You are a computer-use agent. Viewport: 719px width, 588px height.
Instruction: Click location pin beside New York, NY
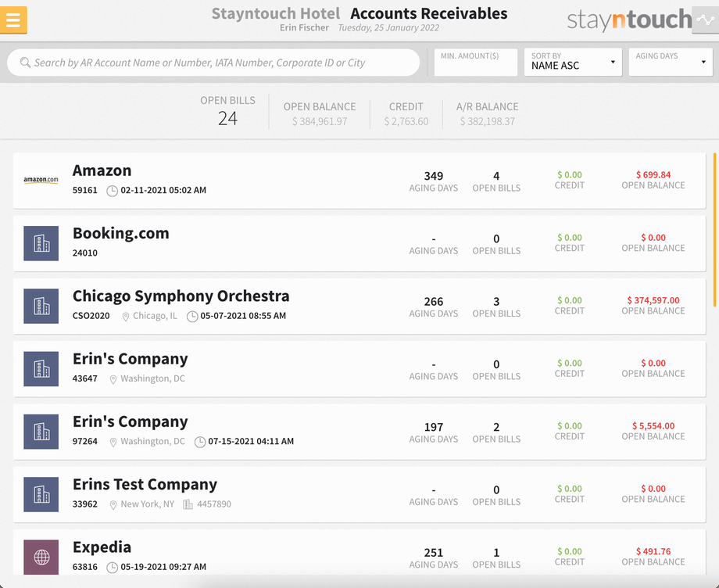pyautogui.click(x=113, y=505)
